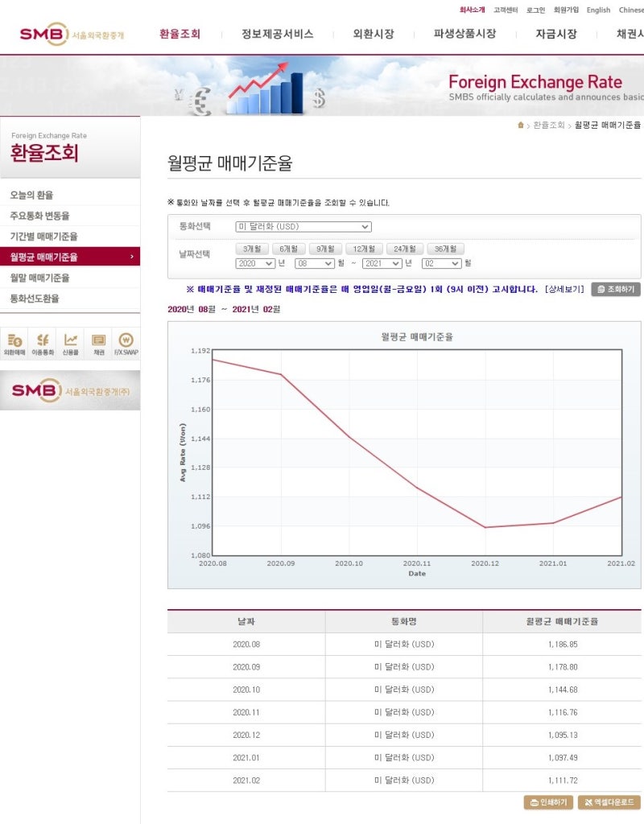Open the end year 2021 dropdown
Viewport: 644px width, 824px height.
tap(382, 263)
